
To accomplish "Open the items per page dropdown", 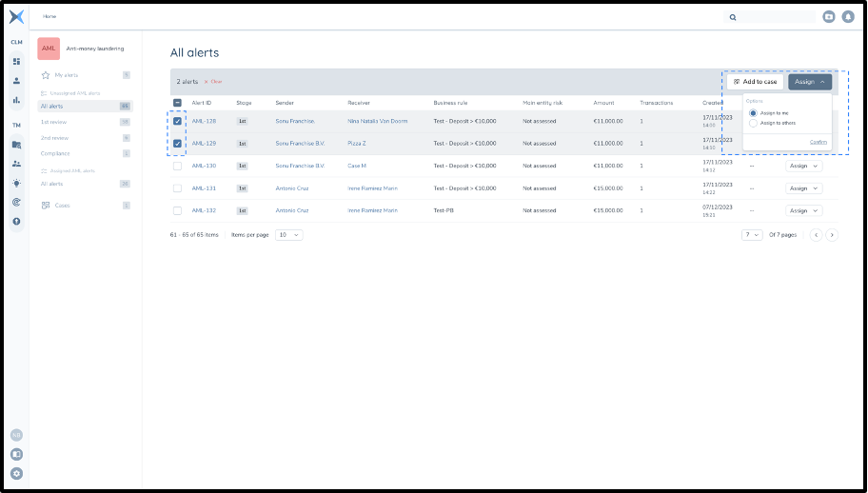I will pos(288,234).
